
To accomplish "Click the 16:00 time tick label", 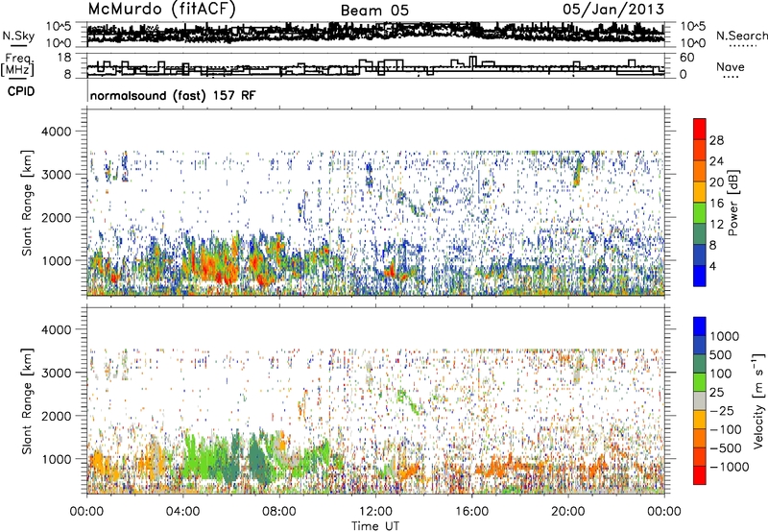I will point(471,512).
